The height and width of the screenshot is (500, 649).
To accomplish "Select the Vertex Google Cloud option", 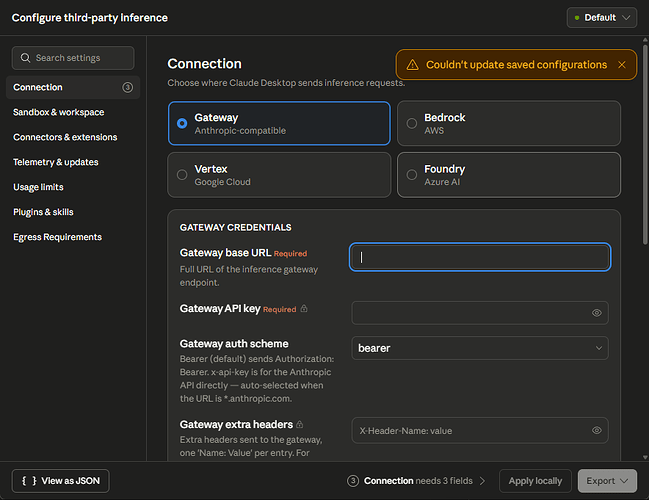I will [x=279, y=175].
